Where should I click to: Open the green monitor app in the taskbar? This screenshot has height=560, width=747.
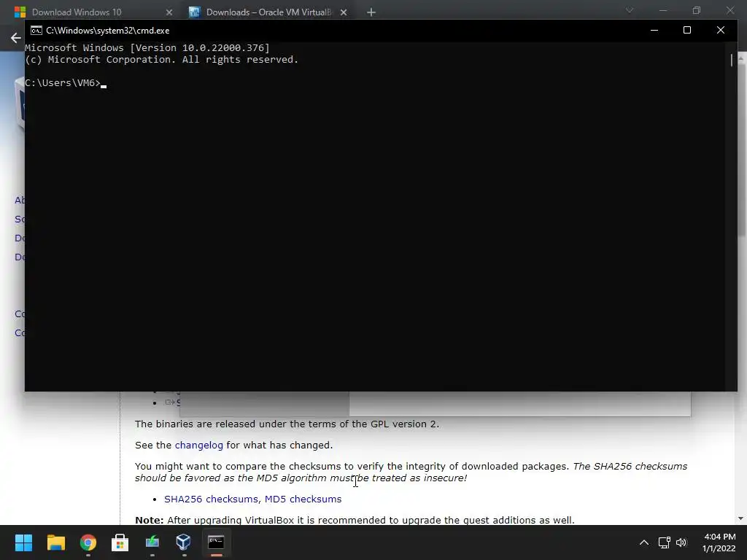pyautogui.click(x=152, y=542)
